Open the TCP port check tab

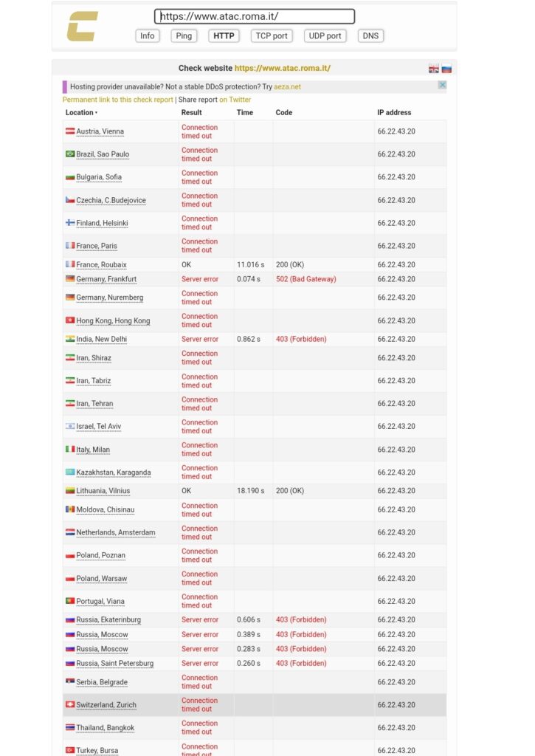(272, 35)
